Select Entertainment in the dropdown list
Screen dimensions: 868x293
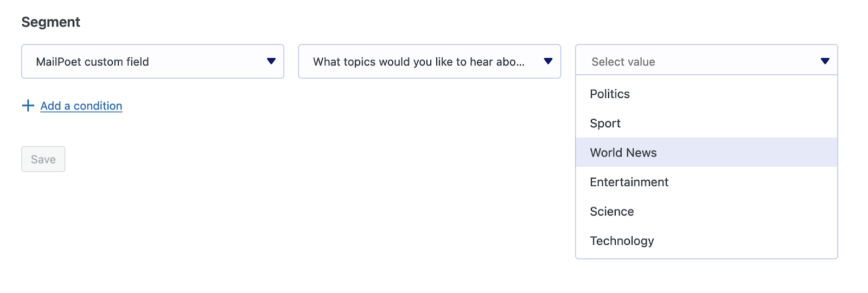click(629, 182)
